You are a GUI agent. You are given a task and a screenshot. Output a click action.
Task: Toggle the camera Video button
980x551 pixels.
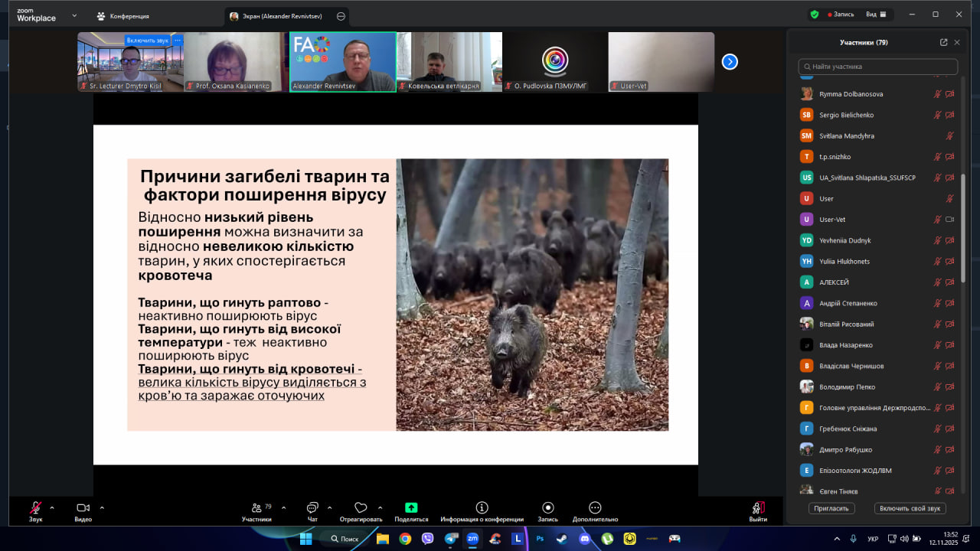point(83,508)
